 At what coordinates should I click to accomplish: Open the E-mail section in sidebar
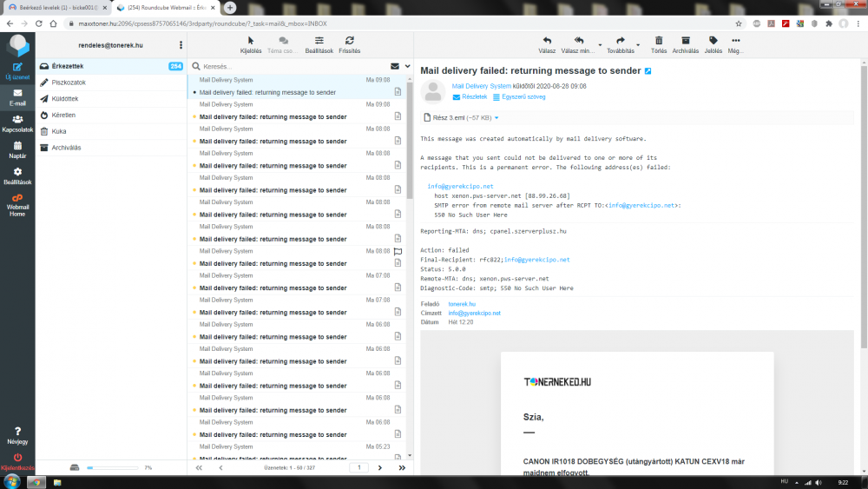pos(17,97)
